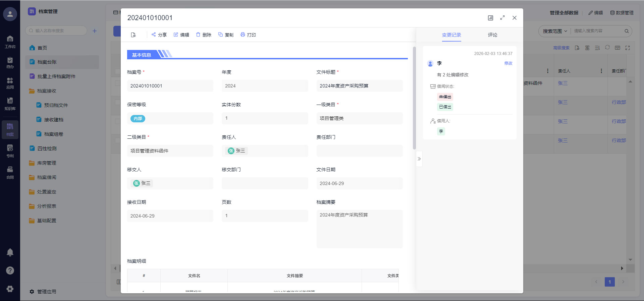The width and height of the screenshot is (644, 301).
Task: Click the search magnifier icon
Action: click(626, 31)
